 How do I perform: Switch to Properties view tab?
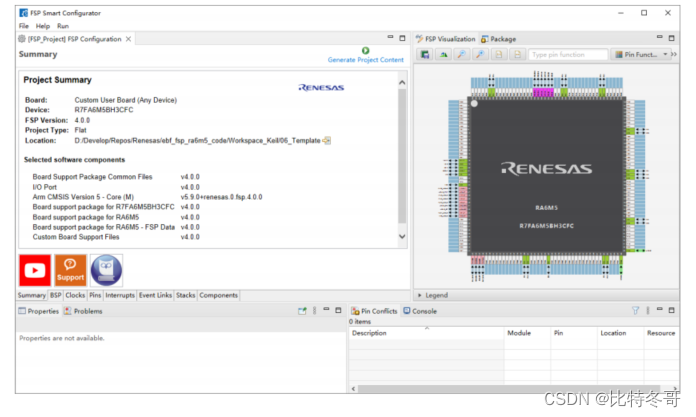coord(39,311)
